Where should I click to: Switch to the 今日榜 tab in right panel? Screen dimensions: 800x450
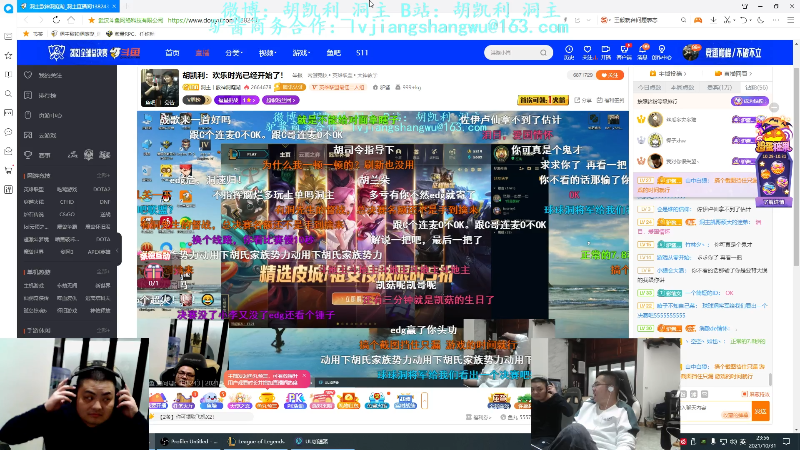(649, 87)
